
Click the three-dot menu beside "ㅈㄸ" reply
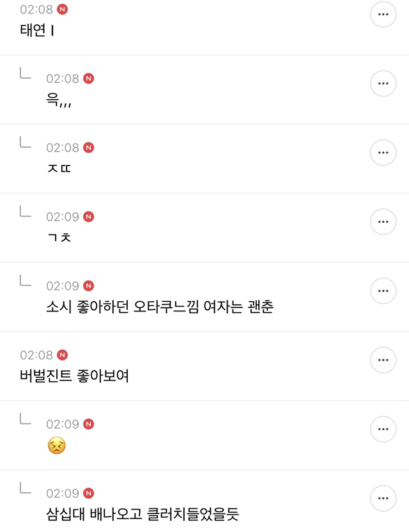(x=383, y=153)
